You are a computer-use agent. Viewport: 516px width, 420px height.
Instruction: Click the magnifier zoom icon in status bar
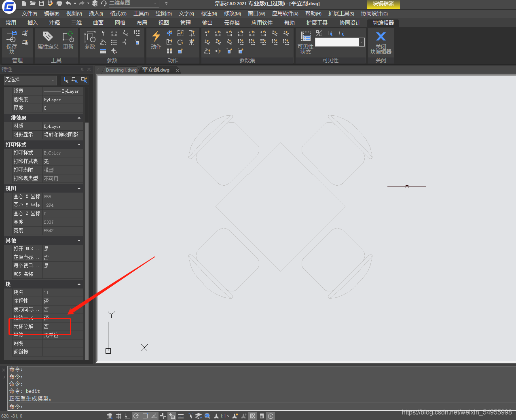click(x=207, y=416)
